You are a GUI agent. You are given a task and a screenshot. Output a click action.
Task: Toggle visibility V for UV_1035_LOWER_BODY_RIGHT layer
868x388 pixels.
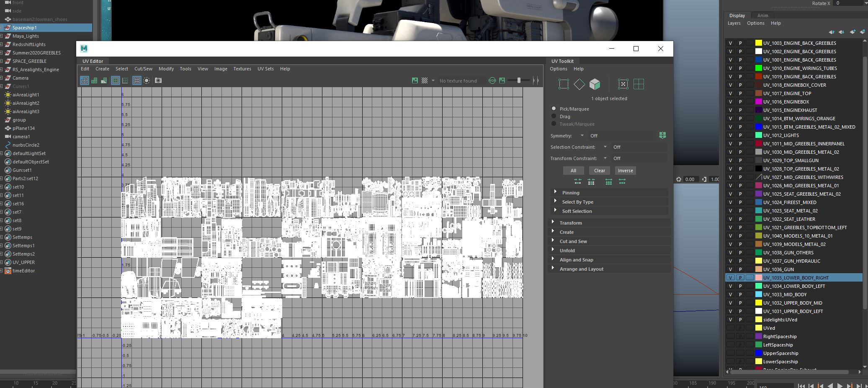(x=731, y=278)
